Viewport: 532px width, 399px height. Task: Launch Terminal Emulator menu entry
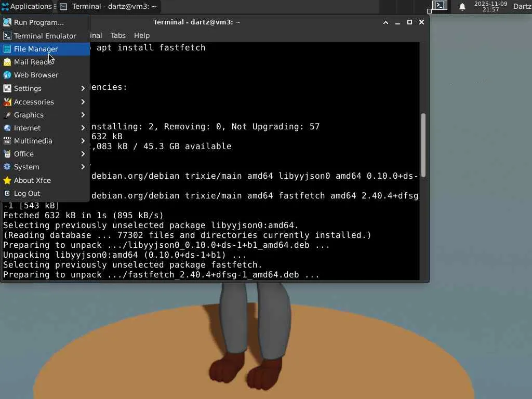(45, 36)
